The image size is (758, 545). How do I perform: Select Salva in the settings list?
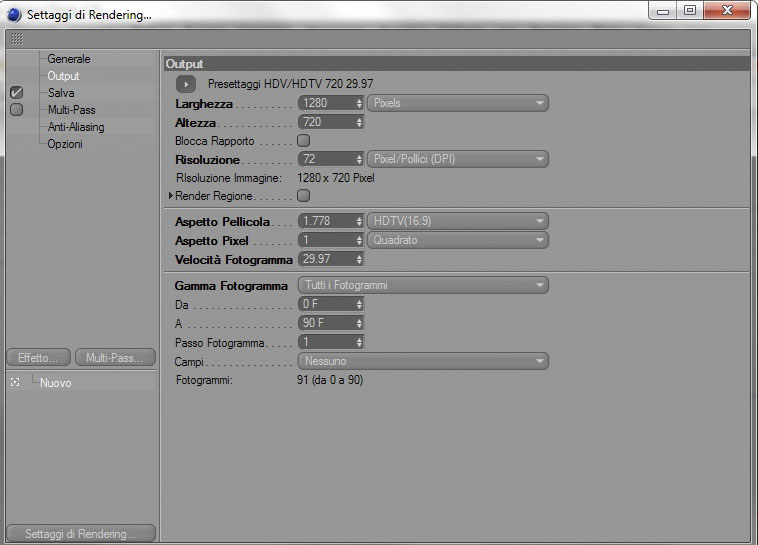pos(61,93)
